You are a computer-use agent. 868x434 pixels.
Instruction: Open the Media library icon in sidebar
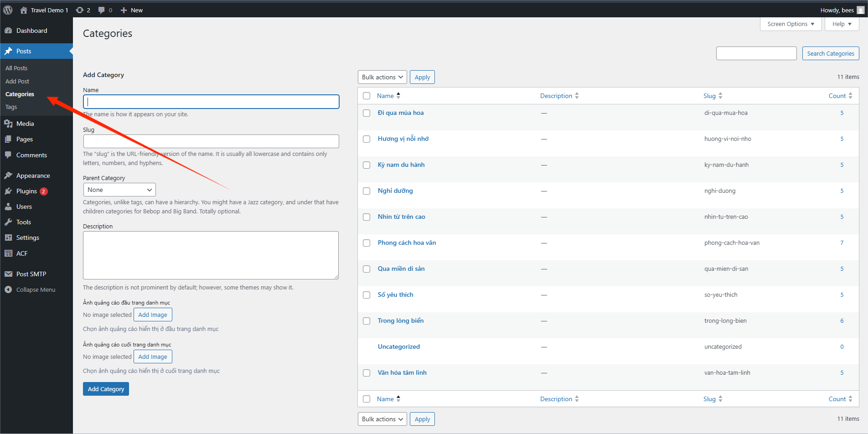[8, 124]
